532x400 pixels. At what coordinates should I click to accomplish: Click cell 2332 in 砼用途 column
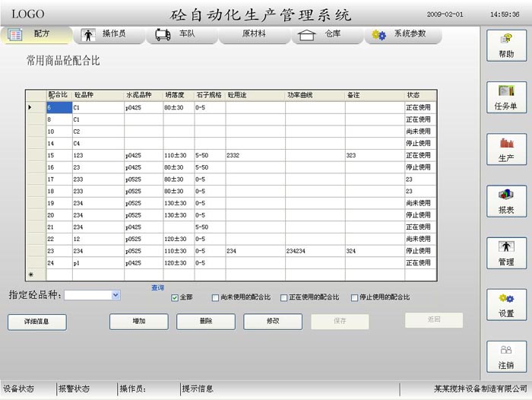(x=255, y=155)
